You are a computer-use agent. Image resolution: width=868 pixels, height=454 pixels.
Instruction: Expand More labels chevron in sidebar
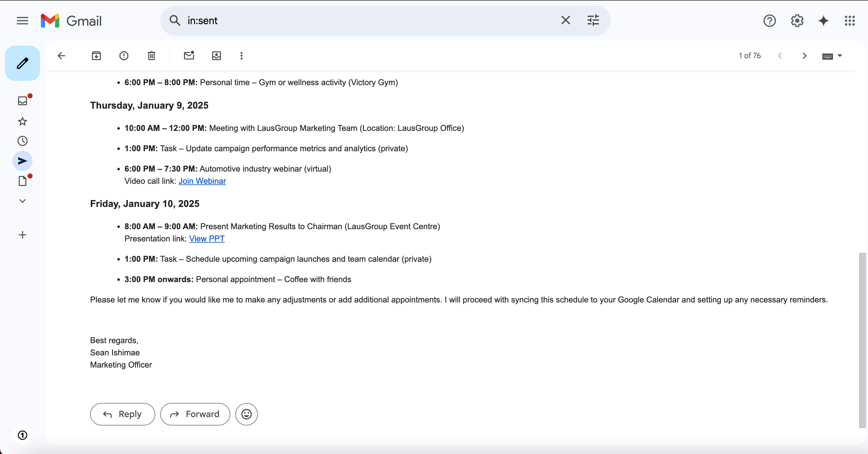coord(22,201)
